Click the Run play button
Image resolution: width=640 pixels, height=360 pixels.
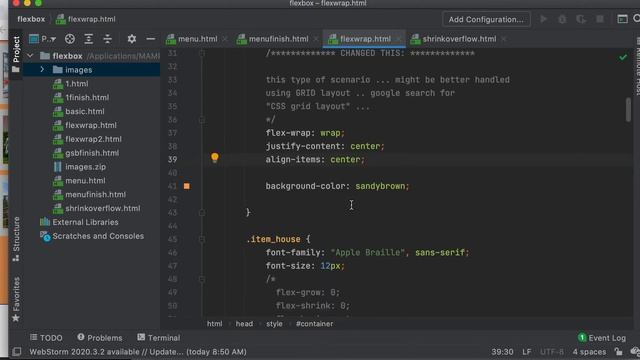click(x=543, y=19)
